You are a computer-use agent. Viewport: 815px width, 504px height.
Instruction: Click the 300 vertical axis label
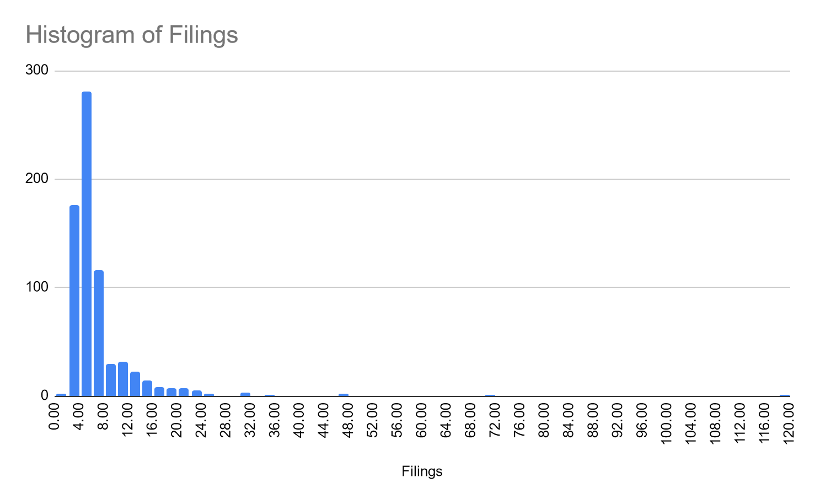(x=37, y=71)
